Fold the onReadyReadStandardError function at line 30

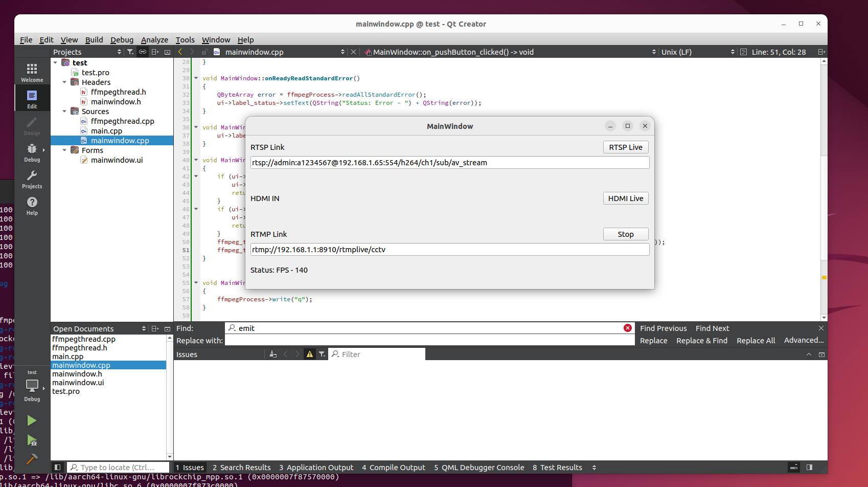pos(196,78)
